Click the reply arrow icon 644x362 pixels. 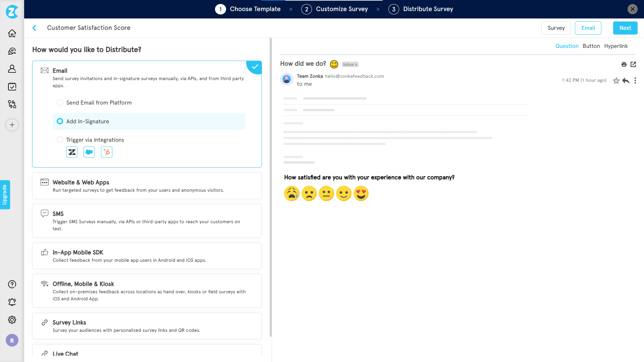click(626, 80)
